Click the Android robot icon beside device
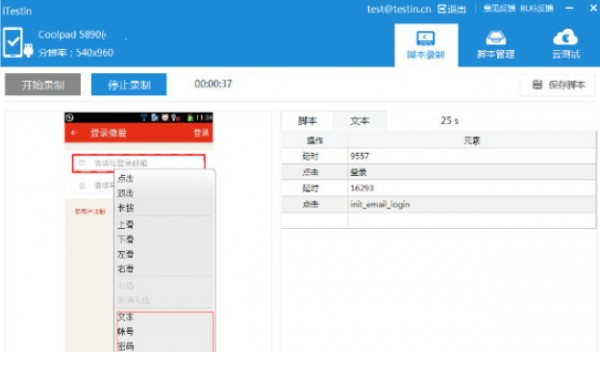This screenshot has width=600, height=366. (x=28, y=50)
